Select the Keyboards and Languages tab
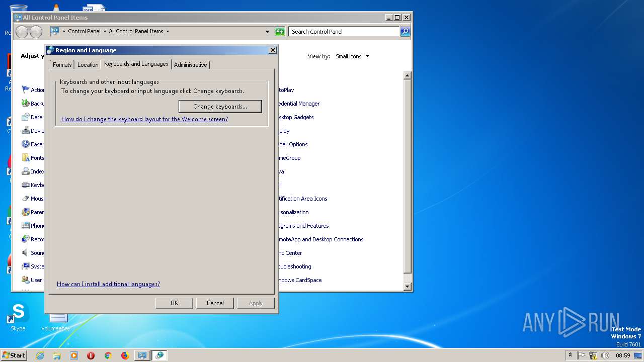 coord(136,64)
